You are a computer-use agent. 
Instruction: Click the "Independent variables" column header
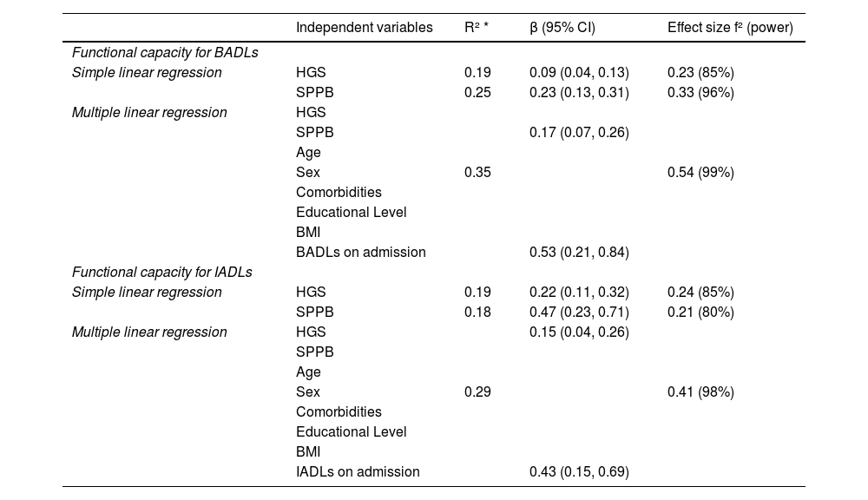pos(364,28)
